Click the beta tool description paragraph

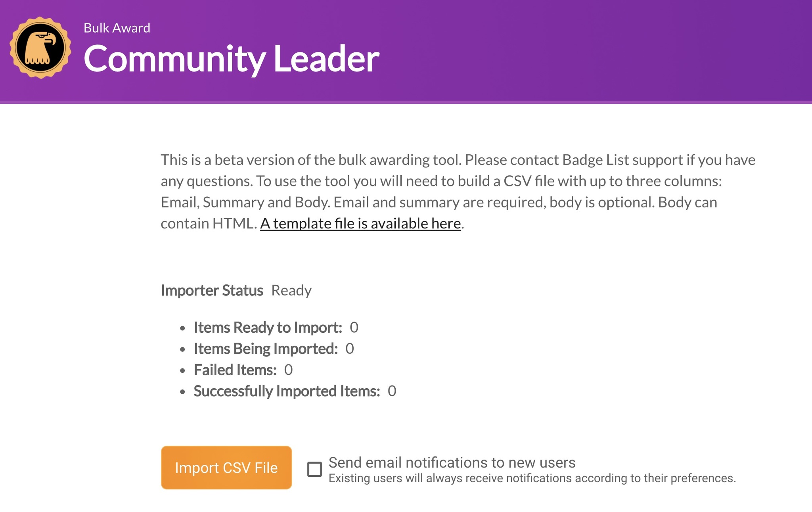pos(458,192)
